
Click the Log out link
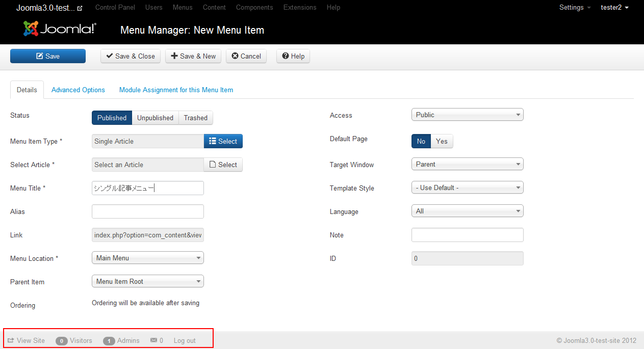tap(185, 340)
